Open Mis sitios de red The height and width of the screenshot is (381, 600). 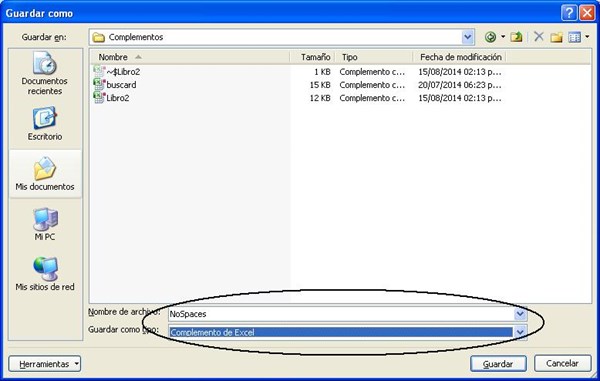pyautogui.click(x=45, y=274)
